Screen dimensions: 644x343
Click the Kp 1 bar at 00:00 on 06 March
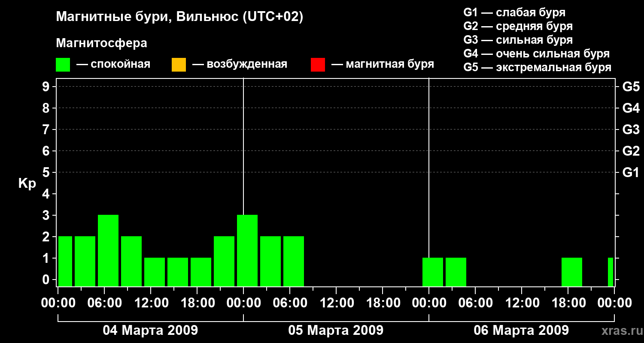433,272
